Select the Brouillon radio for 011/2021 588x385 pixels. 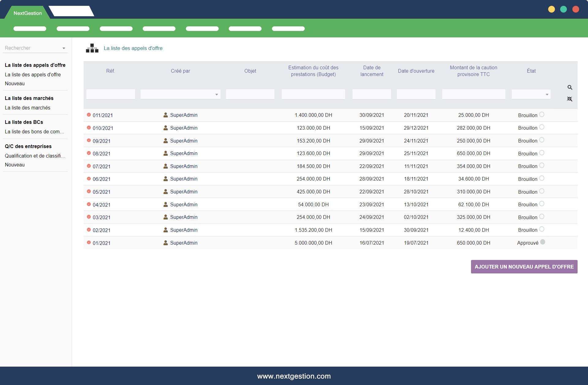[542, 115]
